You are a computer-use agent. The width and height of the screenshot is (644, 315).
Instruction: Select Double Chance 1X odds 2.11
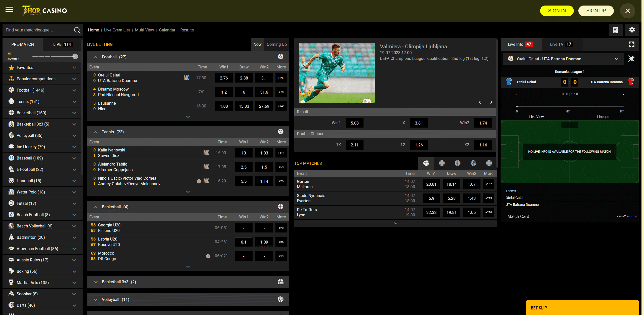point(355,145)
